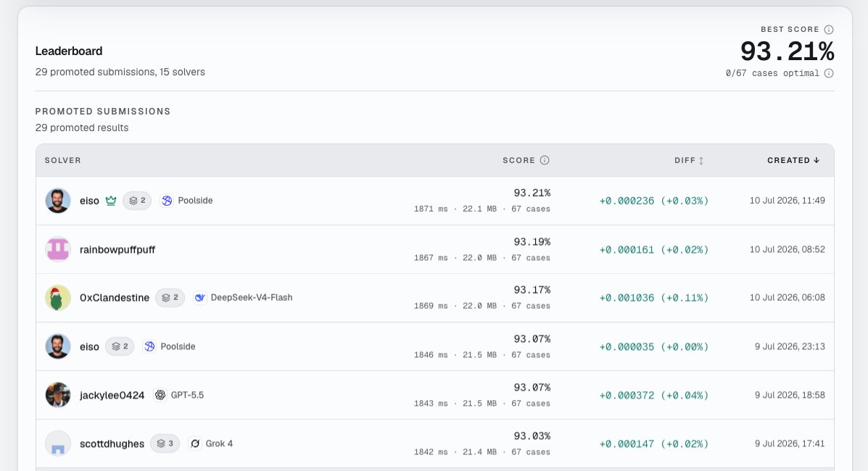Click the '10 Jul 2026, 08:52' timestamp
Viewport: 868px width, 471px height.
click(x=788, y=249)
